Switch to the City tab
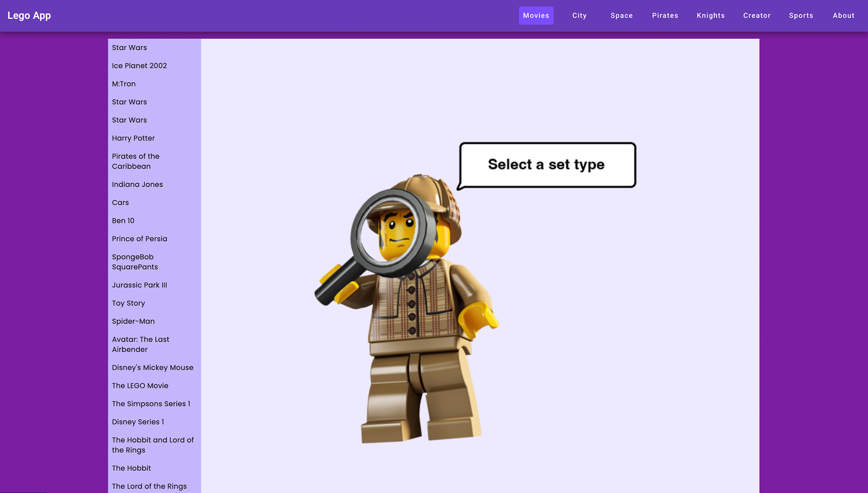 click(x=579, y=15)
